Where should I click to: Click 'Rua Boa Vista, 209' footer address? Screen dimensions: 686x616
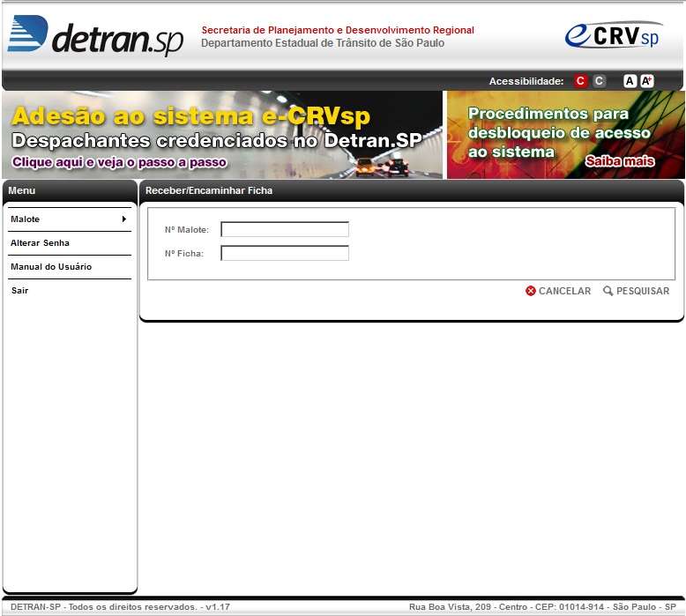[450, 607]
